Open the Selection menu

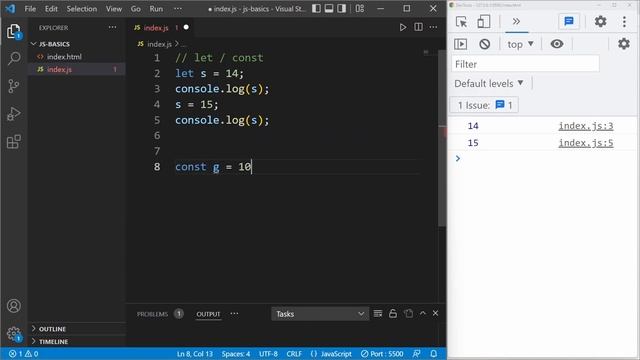(x=82, y=9)
